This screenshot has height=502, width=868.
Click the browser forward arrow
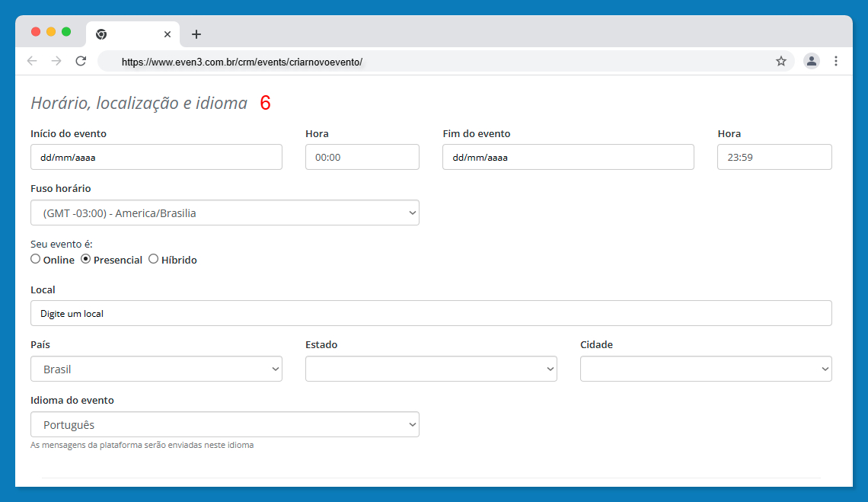pos(56,61)
